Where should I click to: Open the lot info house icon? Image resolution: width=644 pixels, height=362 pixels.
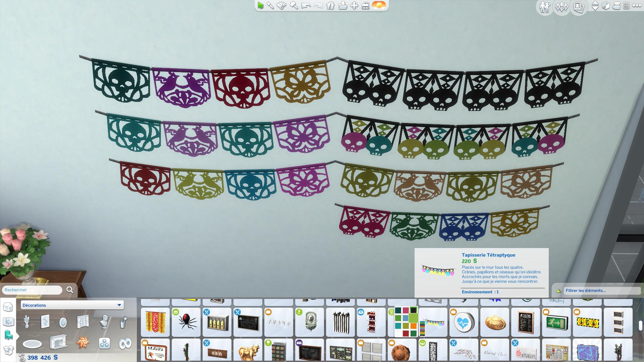coord(330,6)
